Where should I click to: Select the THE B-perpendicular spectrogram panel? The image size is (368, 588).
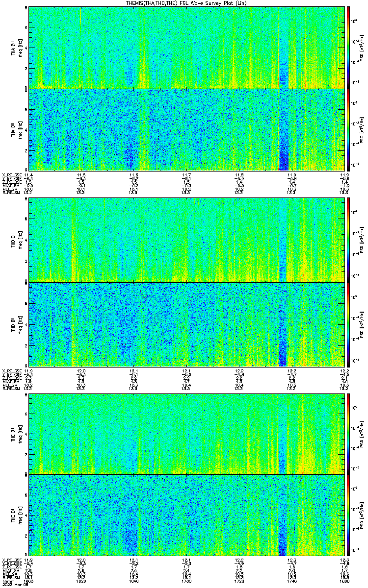pyautogui.click(x=187, y=434)
